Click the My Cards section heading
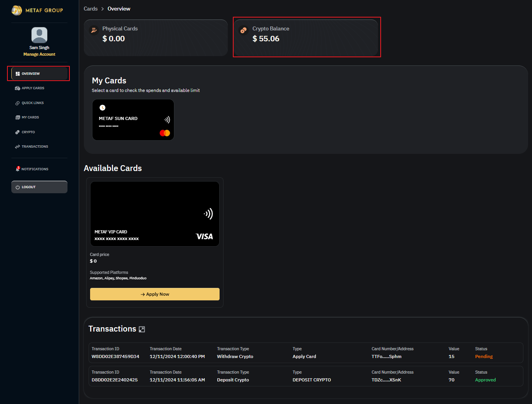 [x=109, y=81]
